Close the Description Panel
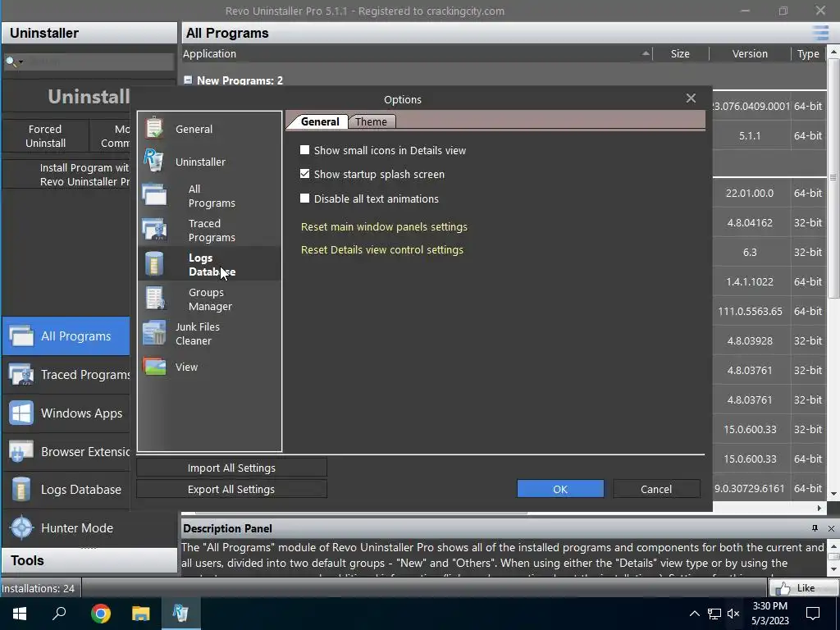The image size is (840, 630). [x=831, y=529]
